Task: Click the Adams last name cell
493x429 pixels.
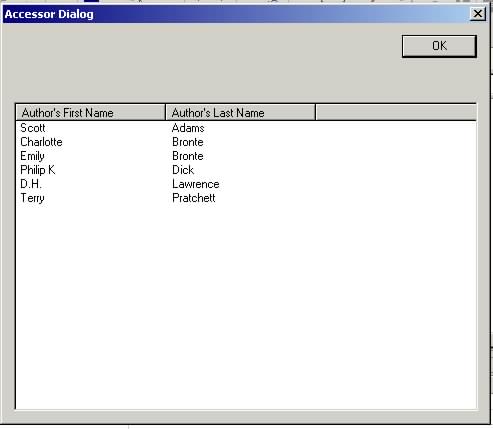Action: (188, 128)
